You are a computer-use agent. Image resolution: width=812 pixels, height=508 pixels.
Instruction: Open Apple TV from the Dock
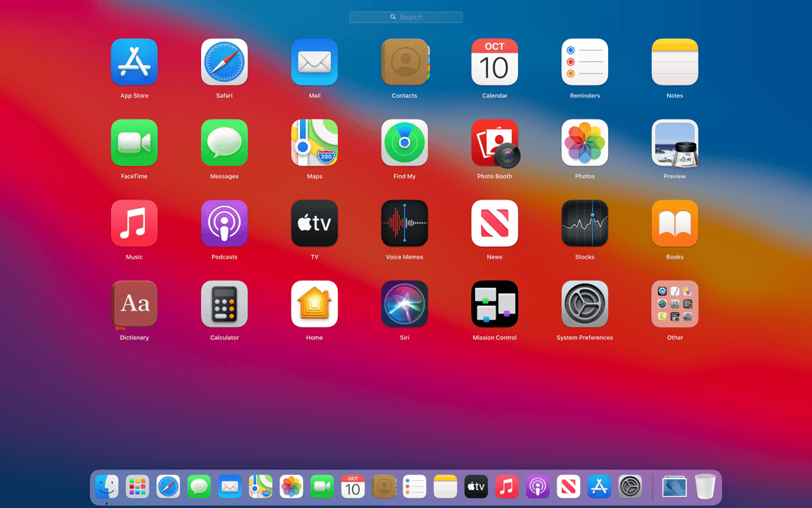(477, 487)
